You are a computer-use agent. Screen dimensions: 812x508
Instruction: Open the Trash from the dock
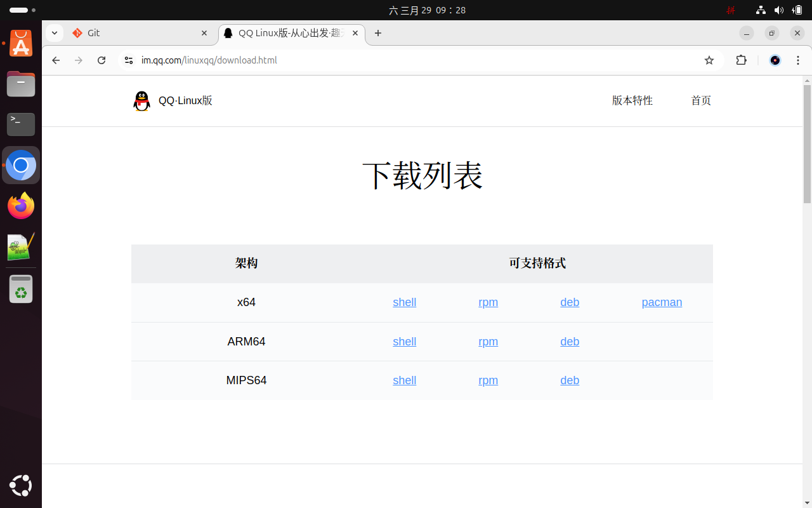click(x=21, y=289)
